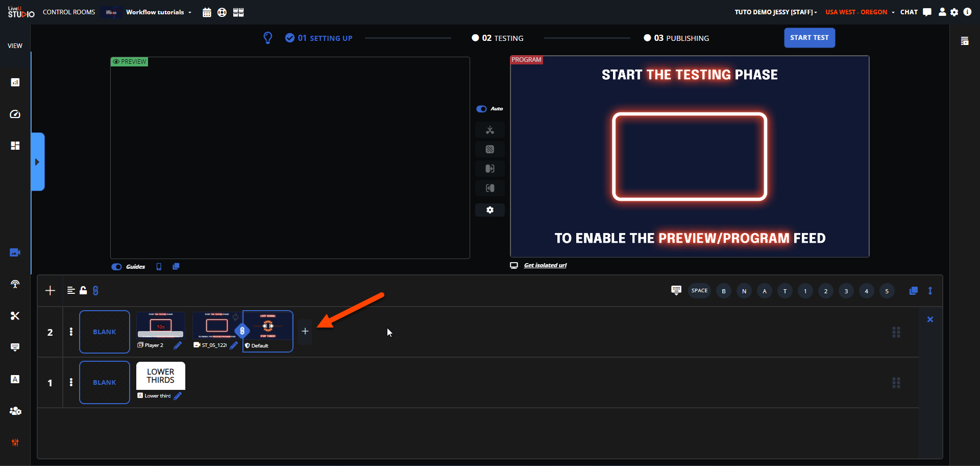Toggle the Auto transition switch
980x466 pixels.
point(481,109)
